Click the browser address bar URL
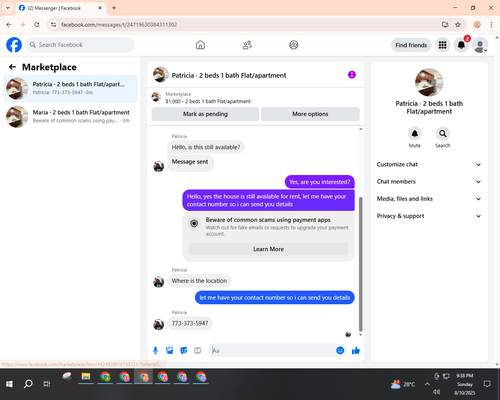The height and width of the screenshot is (400, 500). pyautogui.click(x=119, y=25)
